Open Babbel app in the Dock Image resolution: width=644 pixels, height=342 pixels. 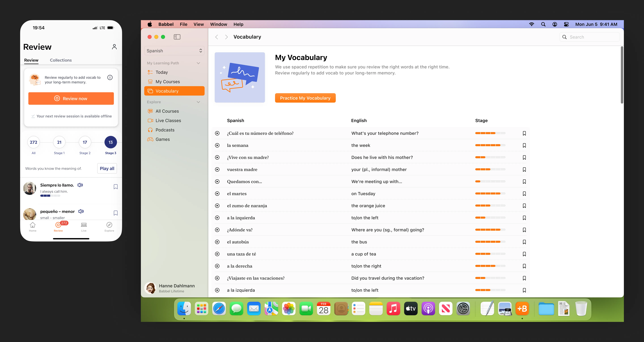(x=522, y=308)
